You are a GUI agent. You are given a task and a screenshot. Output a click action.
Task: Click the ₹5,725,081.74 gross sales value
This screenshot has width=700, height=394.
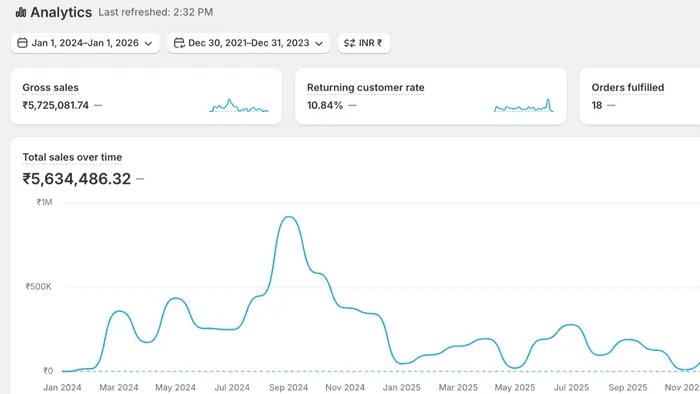pos(56,105)
